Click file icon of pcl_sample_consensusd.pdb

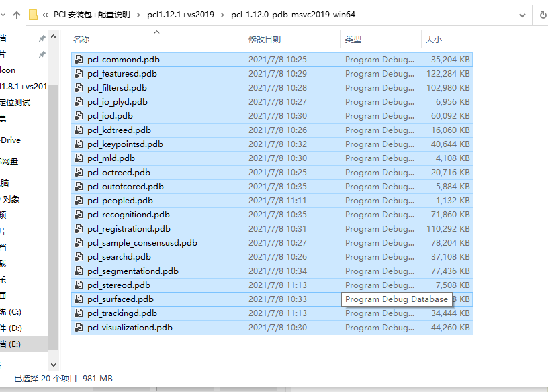[79, 243]
